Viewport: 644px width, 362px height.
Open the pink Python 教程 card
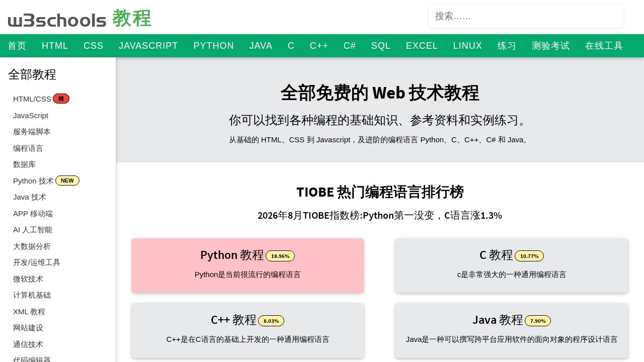[248, 265]
